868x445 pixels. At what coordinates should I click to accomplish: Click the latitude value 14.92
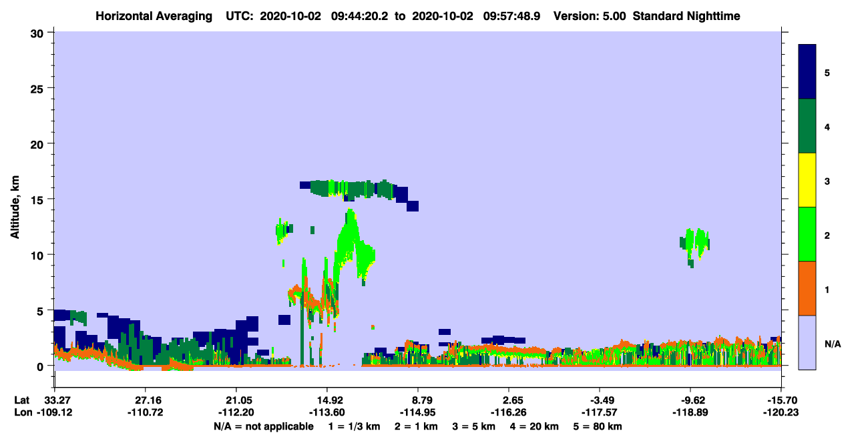327,400
